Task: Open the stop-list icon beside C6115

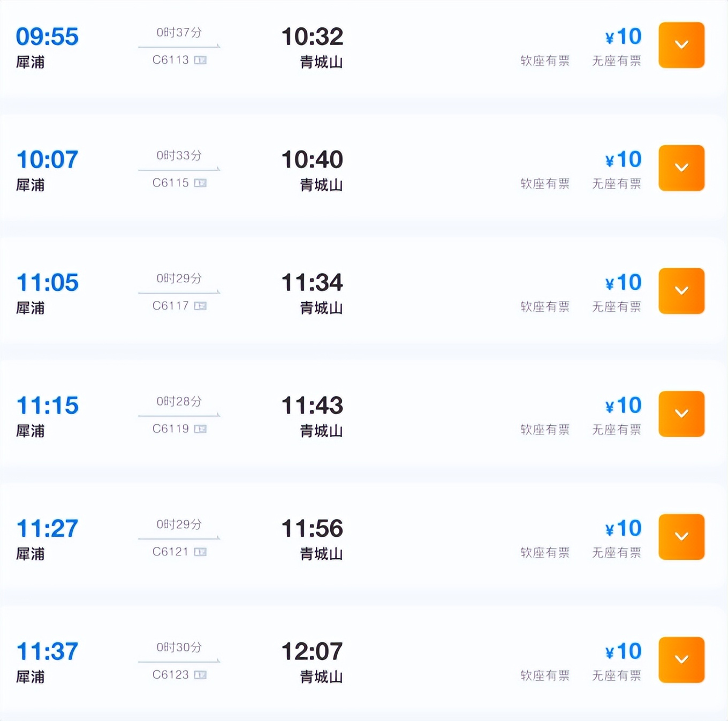Action: (200, 183)
